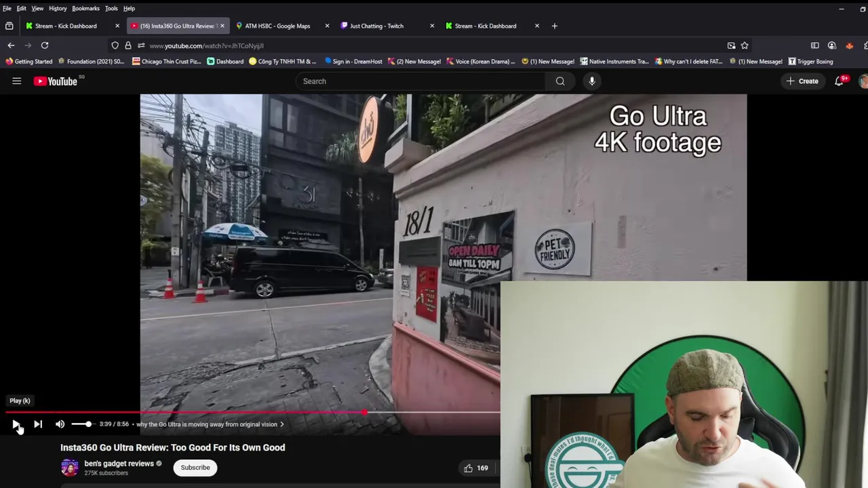This screenshot has width=868, height=488.
Task: Open the Trigger Boxing bookmark
Action: (810, 62)
